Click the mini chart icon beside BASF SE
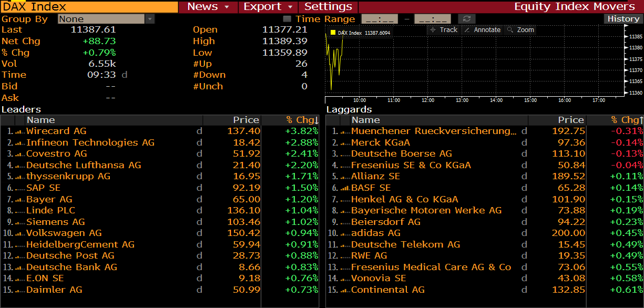Screen dimensions: 644x308 [x=345, y=188]
